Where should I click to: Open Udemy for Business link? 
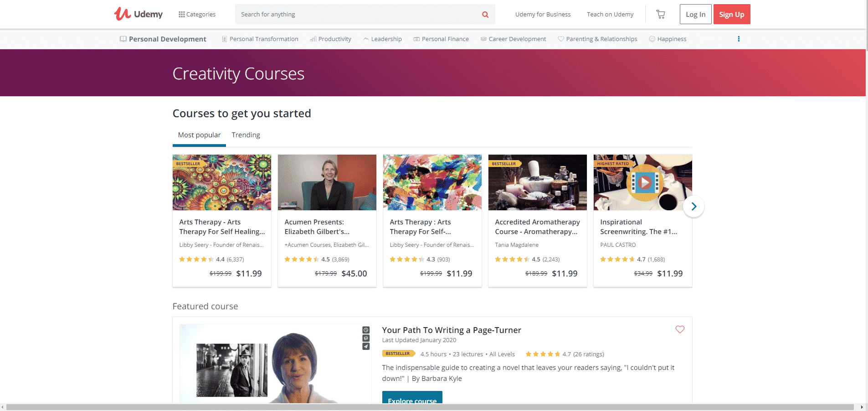click(543, 14)
